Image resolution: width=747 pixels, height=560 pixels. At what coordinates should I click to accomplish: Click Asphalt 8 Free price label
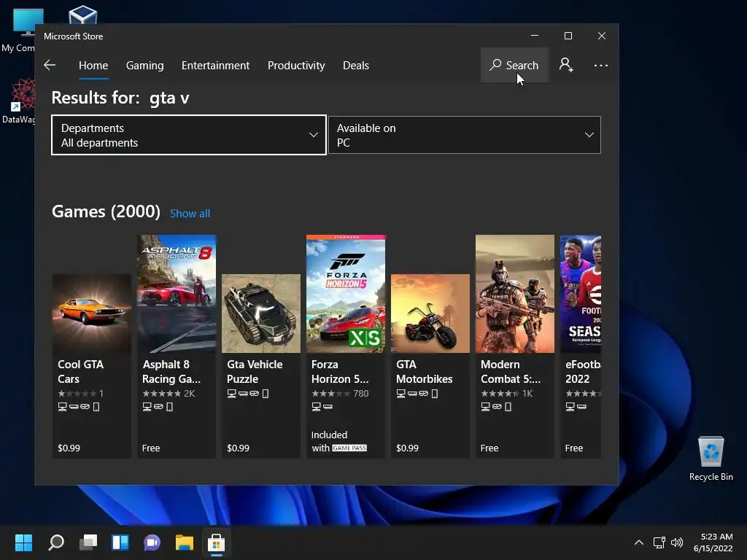click(x=151, y=448)
